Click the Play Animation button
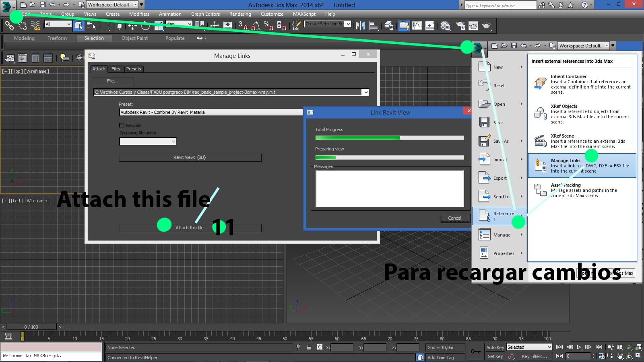This screenshot has width=644, height=362. point(579,347)
